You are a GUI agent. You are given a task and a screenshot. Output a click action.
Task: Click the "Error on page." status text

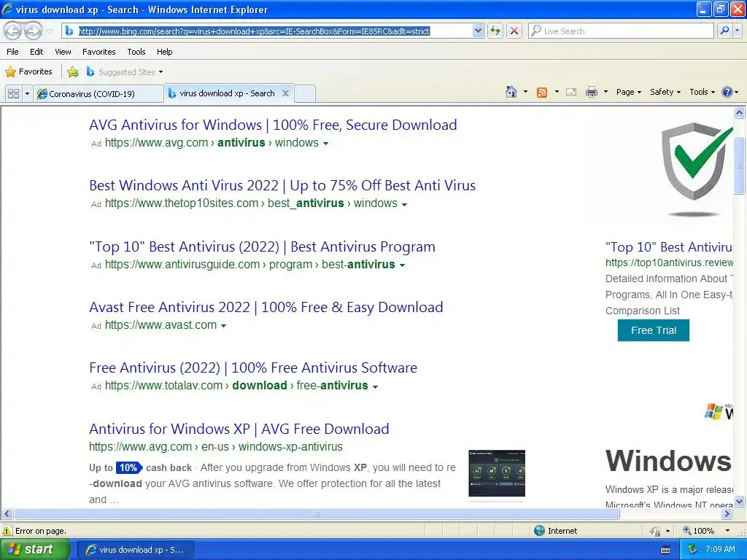(x=41, y=531)
